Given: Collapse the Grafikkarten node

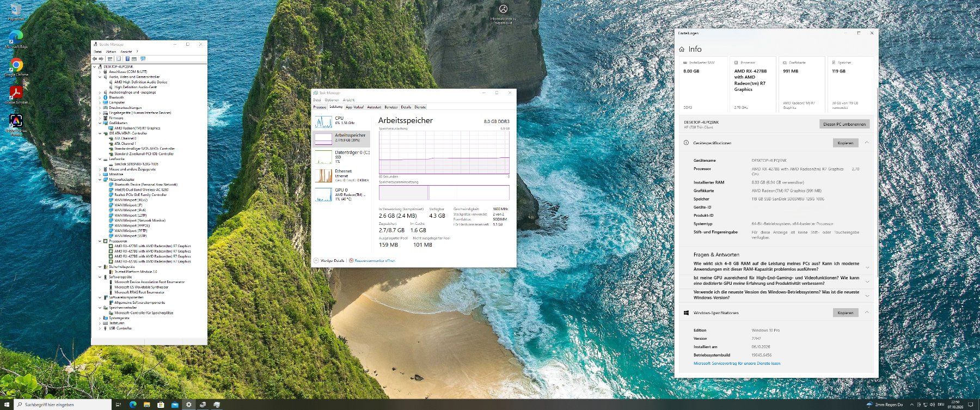Looking at the screenshot, I should pos(100,123).
